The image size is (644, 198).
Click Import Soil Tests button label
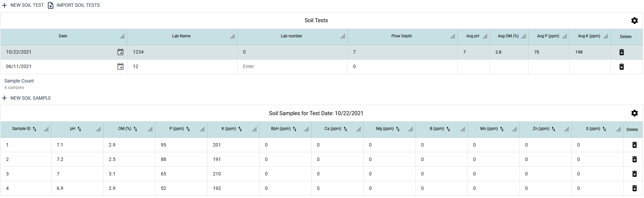[x=78, y=5]
